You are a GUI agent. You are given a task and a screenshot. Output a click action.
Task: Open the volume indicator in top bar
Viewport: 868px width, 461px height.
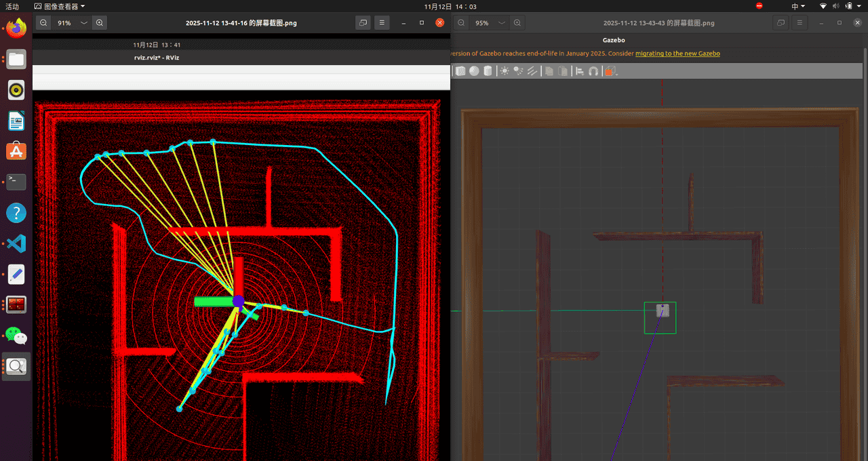point(835,6)
